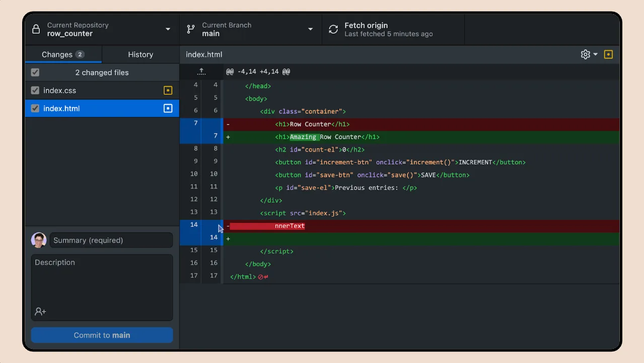This screenshot has height=363, width=644.
Task: Toggle added line 14 gutter selection
Action: point(201,238)
